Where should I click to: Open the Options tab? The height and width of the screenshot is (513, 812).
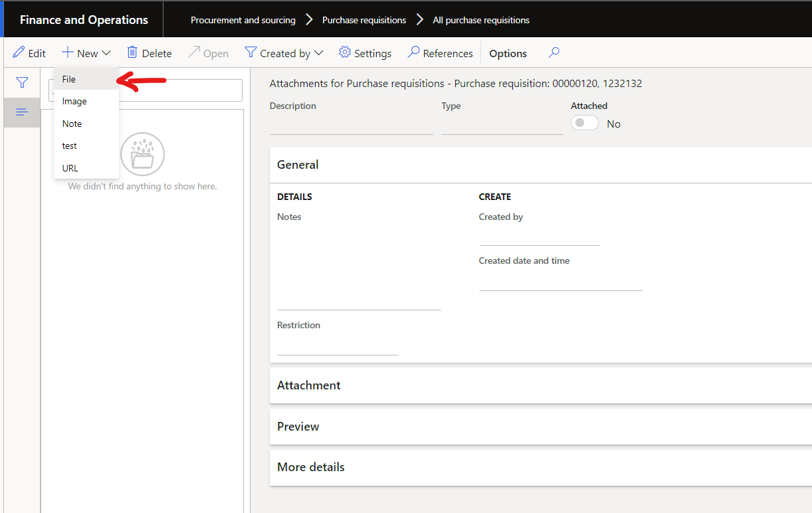pyautogui.click(x=508, y=53)
